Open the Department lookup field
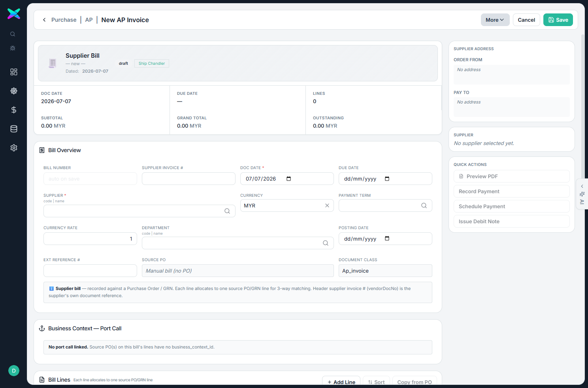The height and width of the screenshot is (388, 588). coord(238,243)
